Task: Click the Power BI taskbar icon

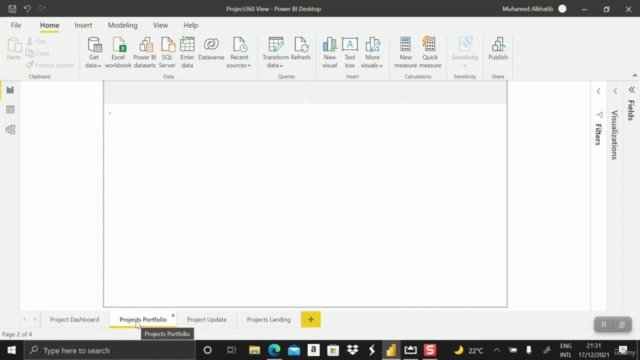Action: tap(391, 350)
